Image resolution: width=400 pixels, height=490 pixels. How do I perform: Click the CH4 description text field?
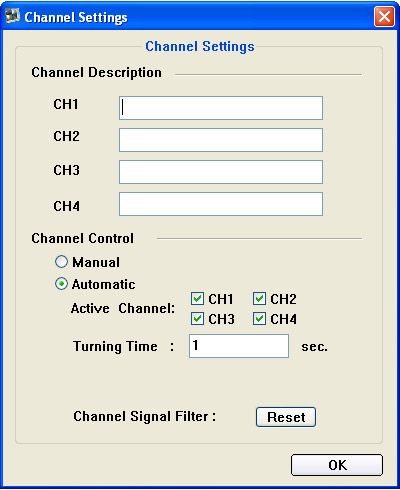tap(221, 204)
